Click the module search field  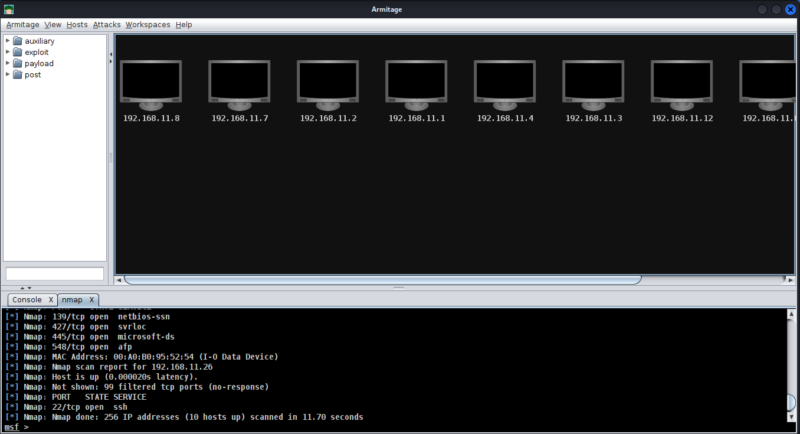(55, 274)
